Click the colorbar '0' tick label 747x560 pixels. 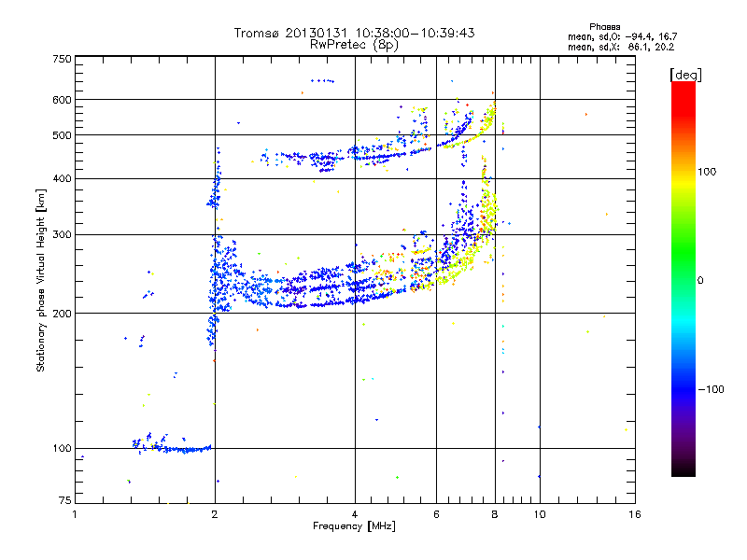(x=700, y=281)
